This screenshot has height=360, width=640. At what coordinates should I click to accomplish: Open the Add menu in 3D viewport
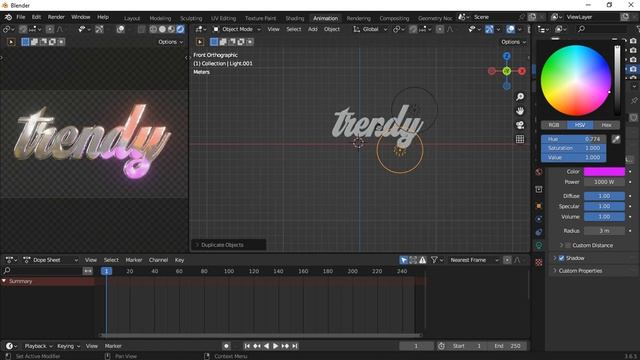[313, 29]
